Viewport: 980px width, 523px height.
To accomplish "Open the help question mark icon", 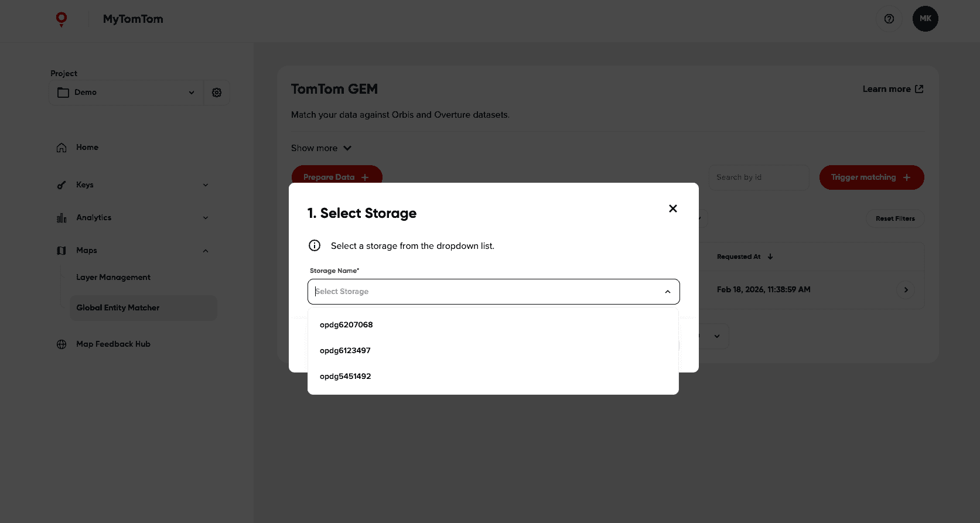I will pyautogui.click(x=889, y=19).
